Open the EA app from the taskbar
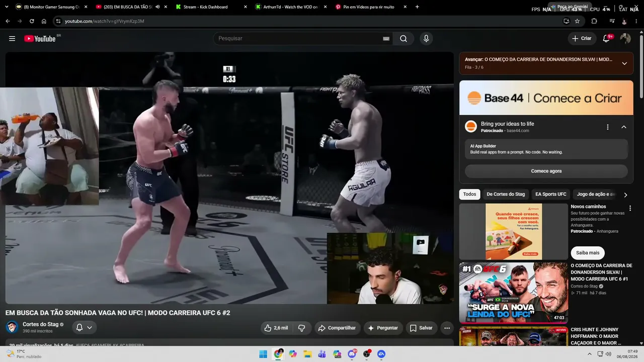The height and width of the screenshot is (362, 644). point(381,354)
